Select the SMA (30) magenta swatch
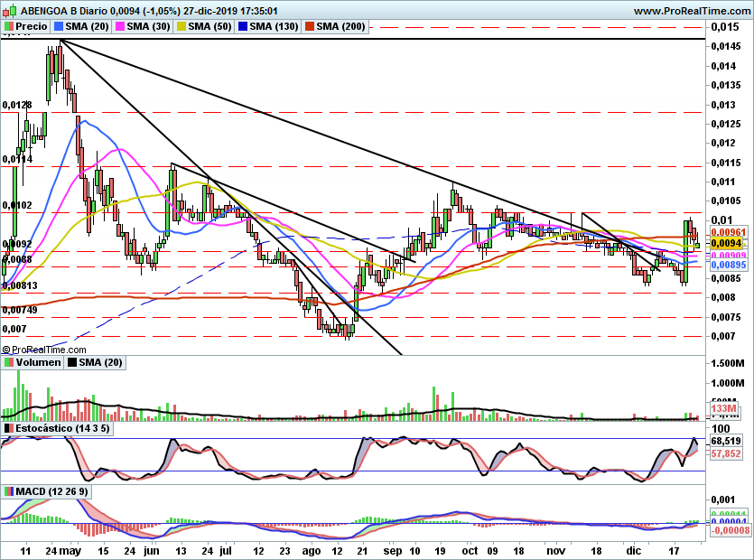This screenshot has height=560, width=754. click(x=119, y=27)
